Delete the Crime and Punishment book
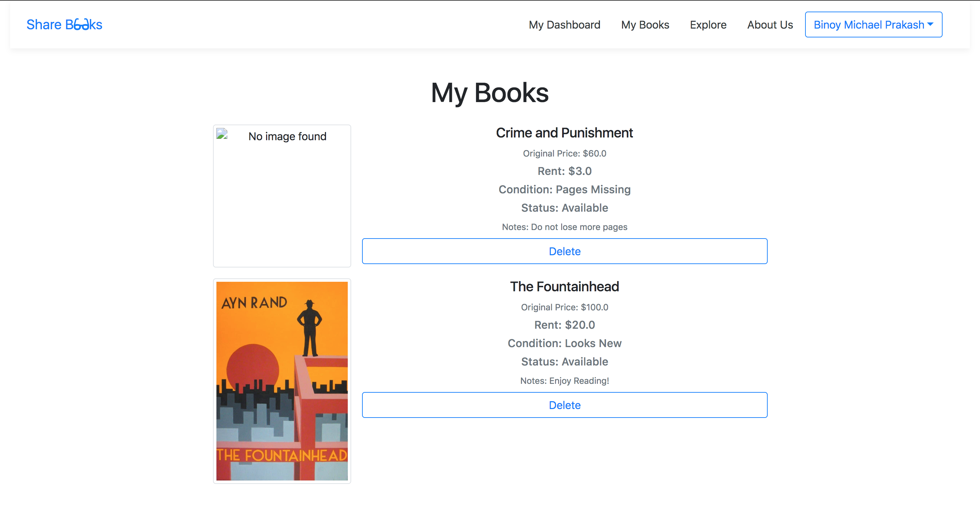This screenshot has width=980, height=505. pyautogui.click(x=565, y=251)
